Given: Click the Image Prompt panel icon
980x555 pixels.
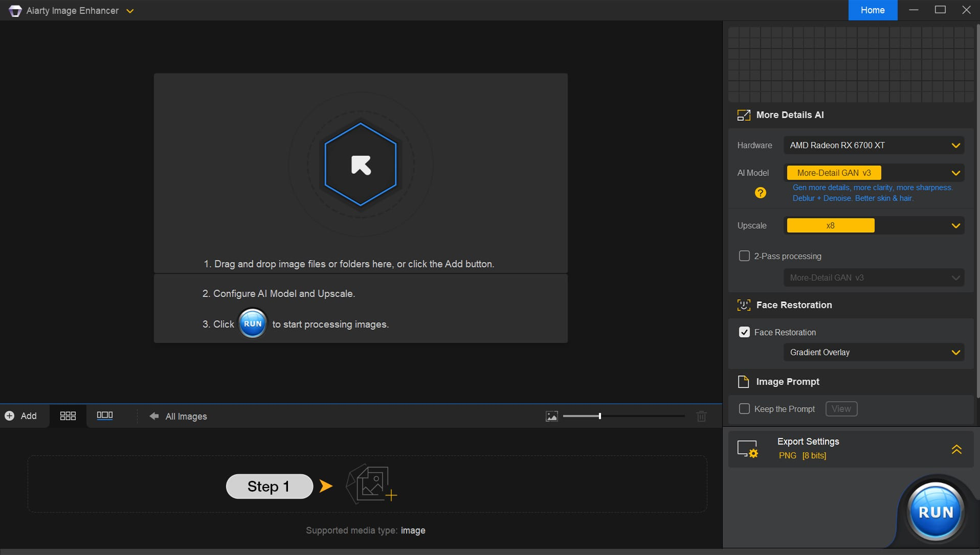Looking at the screenshot, I should coord(745,382).
